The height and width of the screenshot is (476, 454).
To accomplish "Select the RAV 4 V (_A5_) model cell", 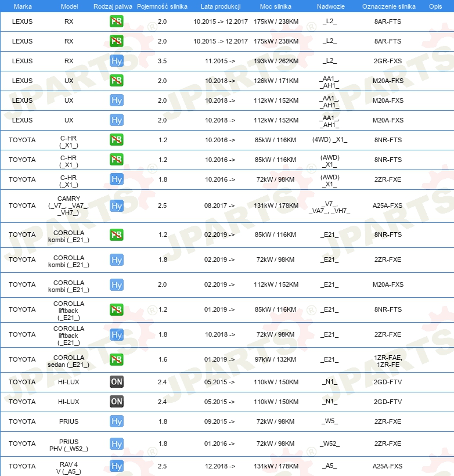I will tap(69, 468).
